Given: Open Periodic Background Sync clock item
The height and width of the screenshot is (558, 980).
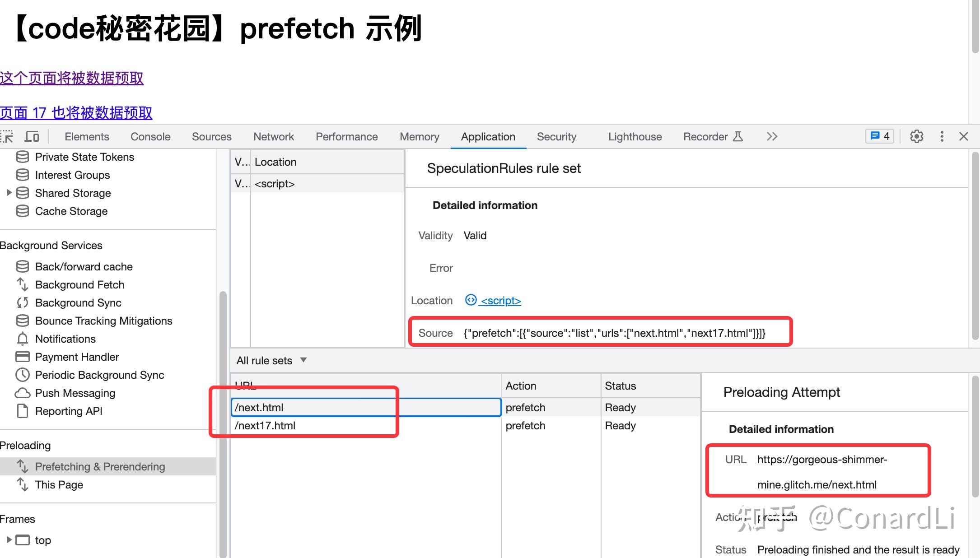Looking at the screenshot, I should point(99,375).
